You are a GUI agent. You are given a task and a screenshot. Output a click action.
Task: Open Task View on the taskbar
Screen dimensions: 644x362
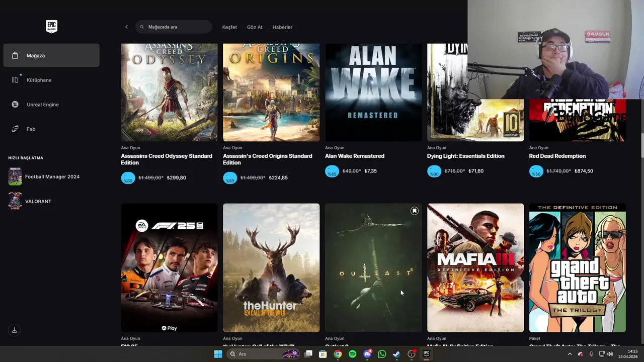308,354
